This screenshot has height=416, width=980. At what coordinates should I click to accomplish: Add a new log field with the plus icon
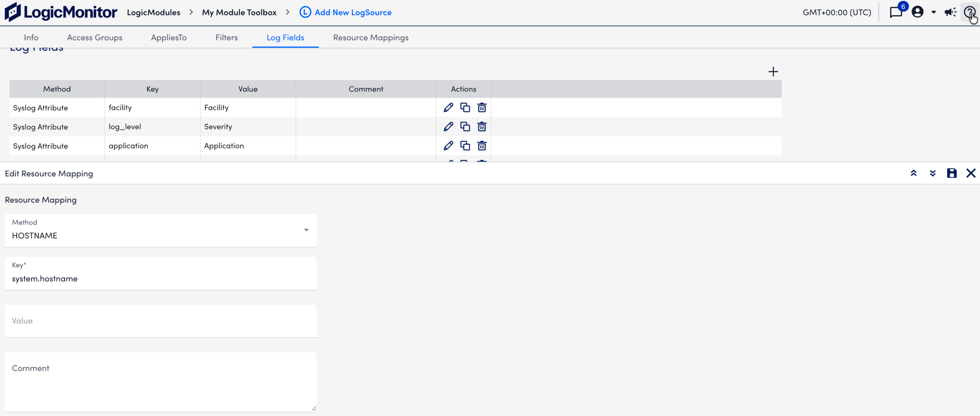(x=773, y=72)
